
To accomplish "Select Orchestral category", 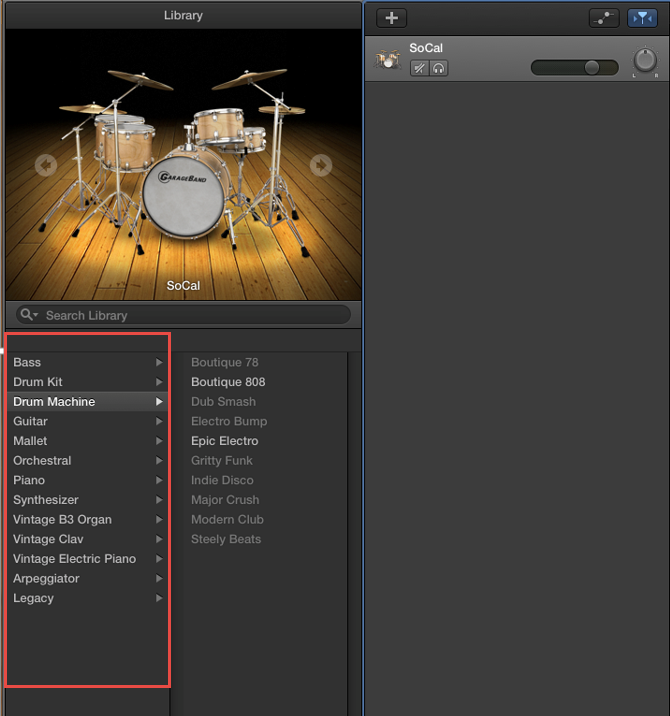I will click(x=88, y=460).
